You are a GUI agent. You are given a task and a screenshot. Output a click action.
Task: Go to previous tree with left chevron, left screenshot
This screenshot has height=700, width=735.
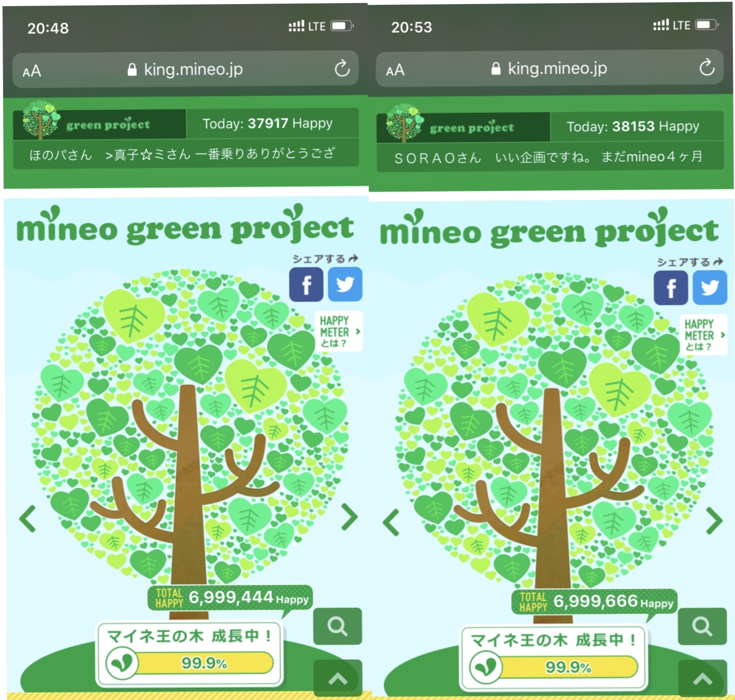coord(28,519)
